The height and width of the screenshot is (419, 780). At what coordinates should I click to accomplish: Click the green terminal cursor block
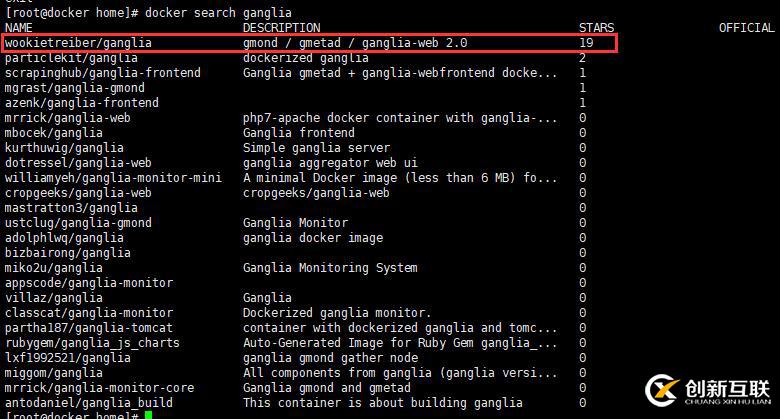(148, 414)
